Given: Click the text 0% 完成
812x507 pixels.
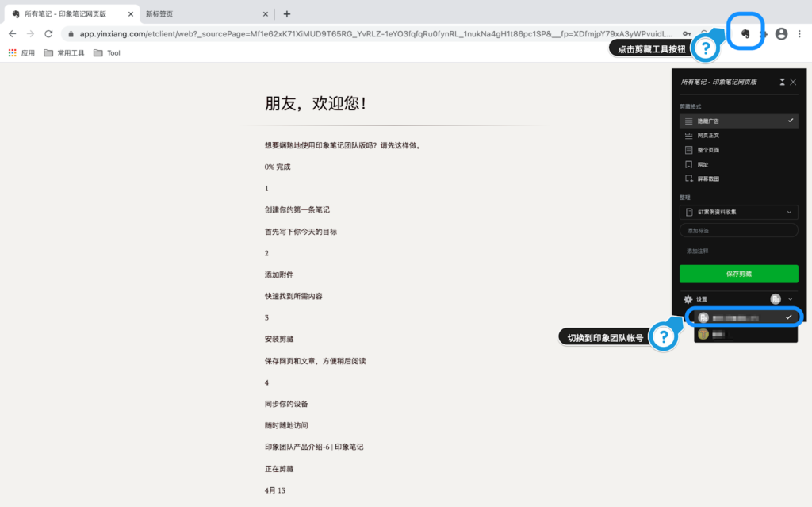Looking at the screenshot, I should [278, 167].
